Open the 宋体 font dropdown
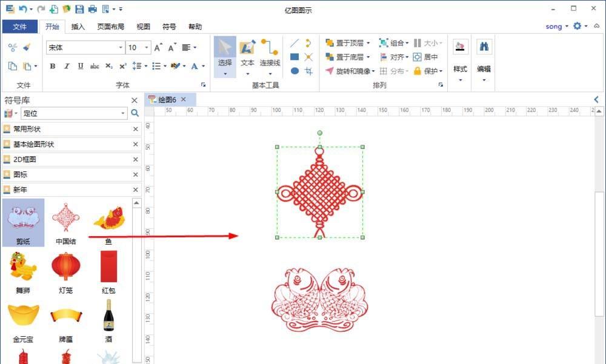Image resolution: width=606 pixels, height=364 pixels. (121, 47)
